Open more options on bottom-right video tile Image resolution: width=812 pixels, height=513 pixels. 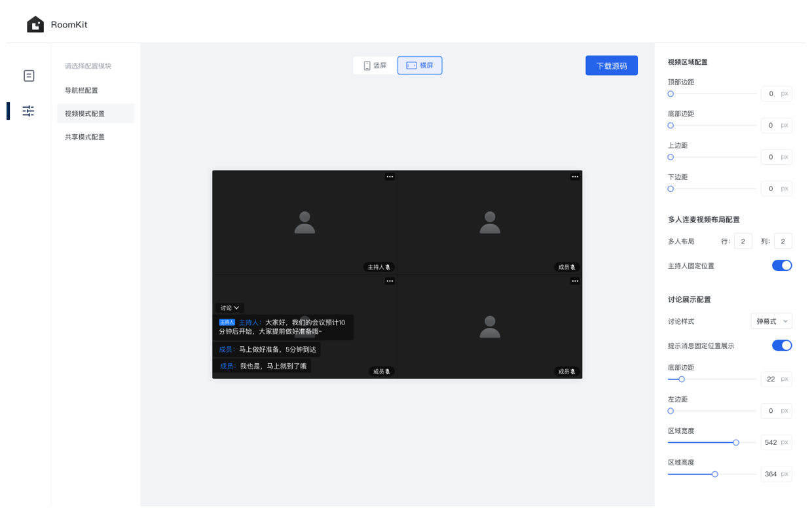pos(575,281)
